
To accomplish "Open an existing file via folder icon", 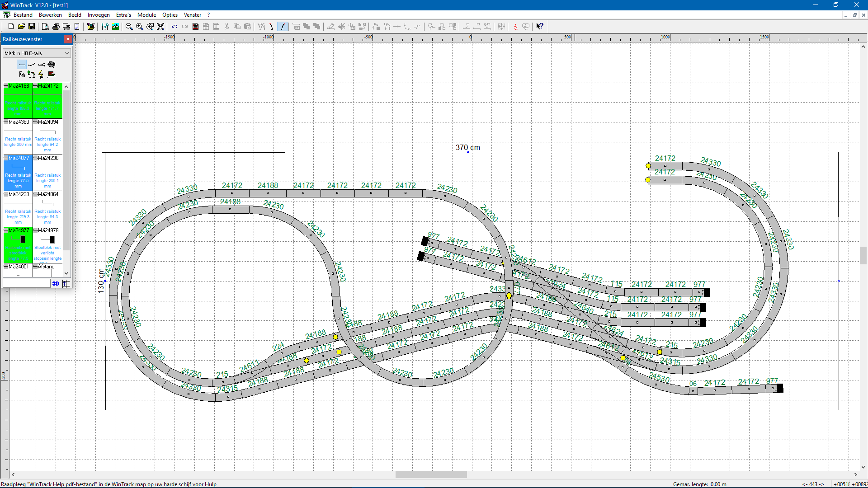I will (x=21, y=27).
